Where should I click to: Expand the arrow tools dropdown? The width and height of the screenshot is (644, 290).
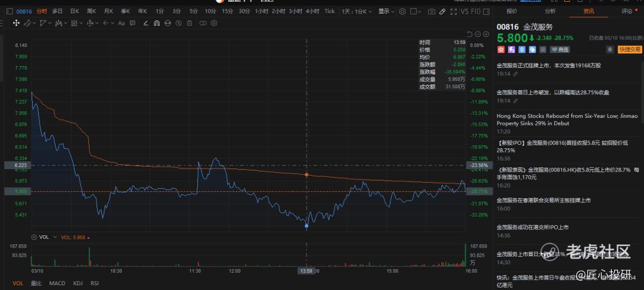click(x=113, y=23)
